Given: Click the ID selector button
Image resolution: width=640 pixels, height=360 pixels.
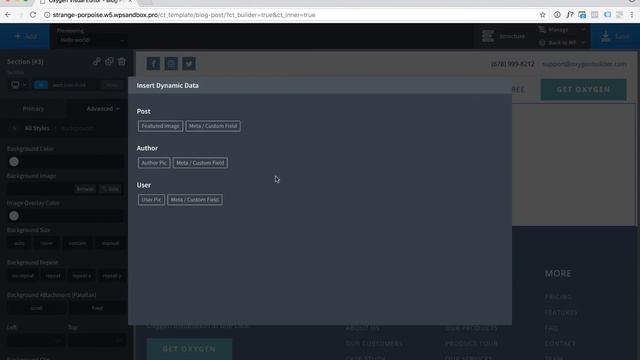Looking at the screenshot, I should pos(41,85).
